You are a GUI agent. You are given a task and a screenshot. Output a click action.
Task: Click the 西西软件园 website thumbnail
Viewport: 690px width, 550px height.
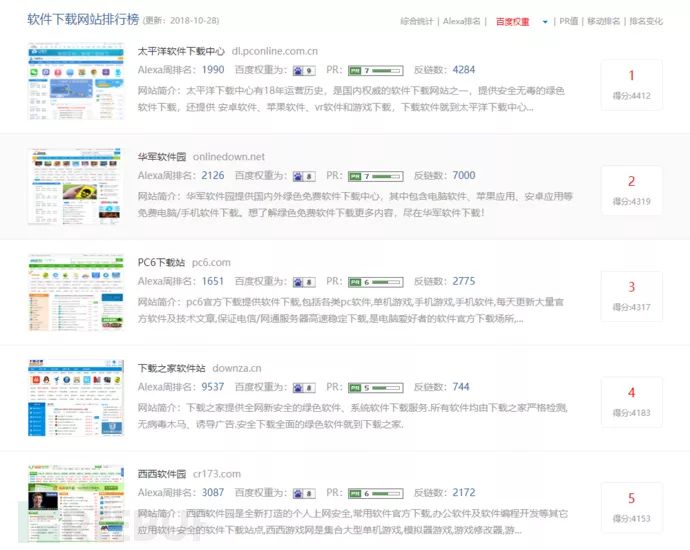click(76, 503)
